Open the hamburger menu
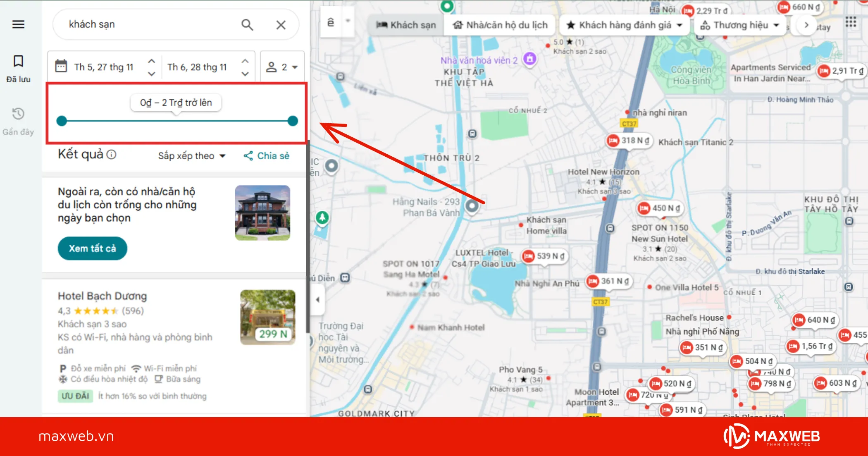Image resolution: width=868 pixels, height=456 pixels. click(x=18, y=24)
